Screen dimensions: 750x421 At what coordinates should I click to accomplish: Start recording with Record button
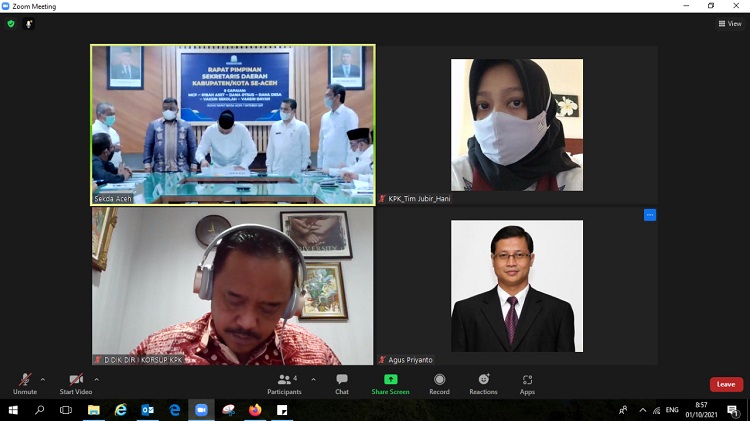click(x=439, y=384)
